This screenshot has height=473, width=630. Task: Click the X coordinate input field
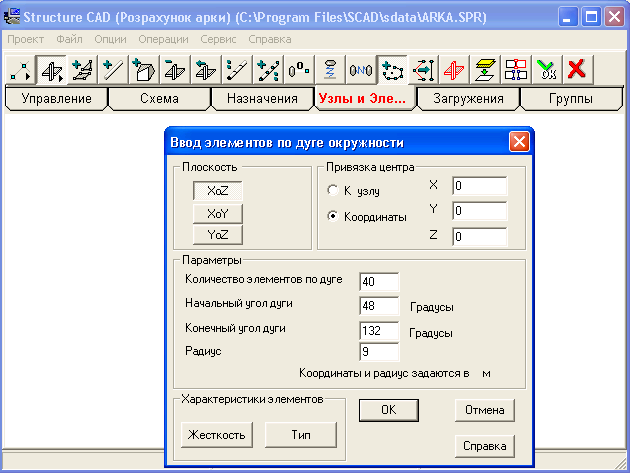480,186
